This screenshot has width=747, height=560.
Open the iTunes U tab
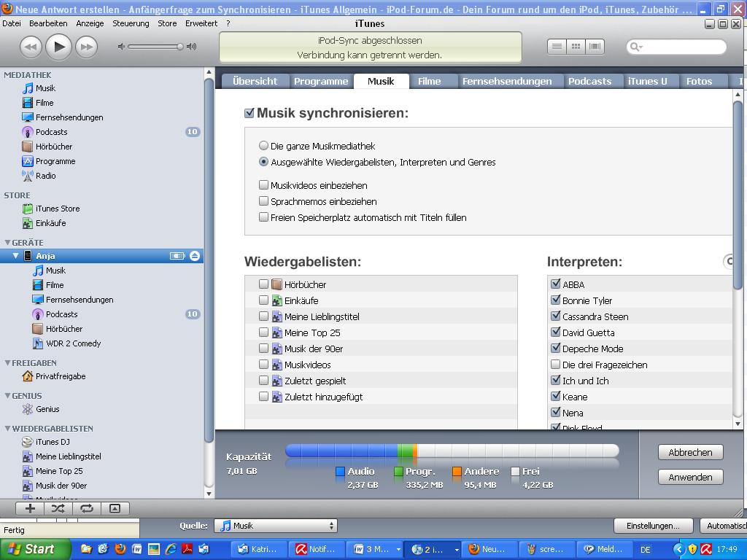click(648, 82)
